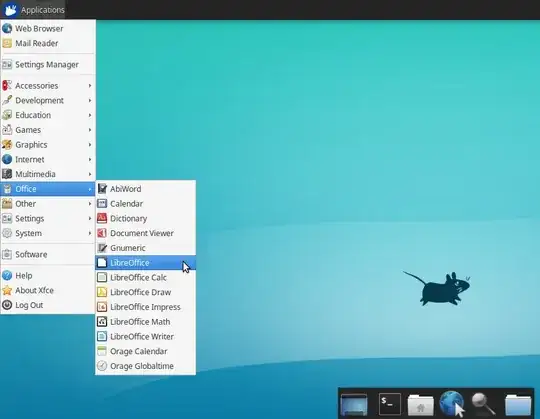Open the home folder icon in the dock
The width and height of the screenshot is (540, 419).
(420, 405)
